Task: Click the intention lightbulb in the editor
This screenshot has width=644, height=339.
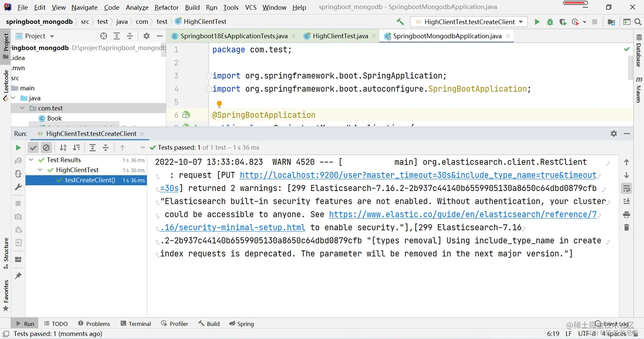Action: pyautogui.click(x=219, y=104)
